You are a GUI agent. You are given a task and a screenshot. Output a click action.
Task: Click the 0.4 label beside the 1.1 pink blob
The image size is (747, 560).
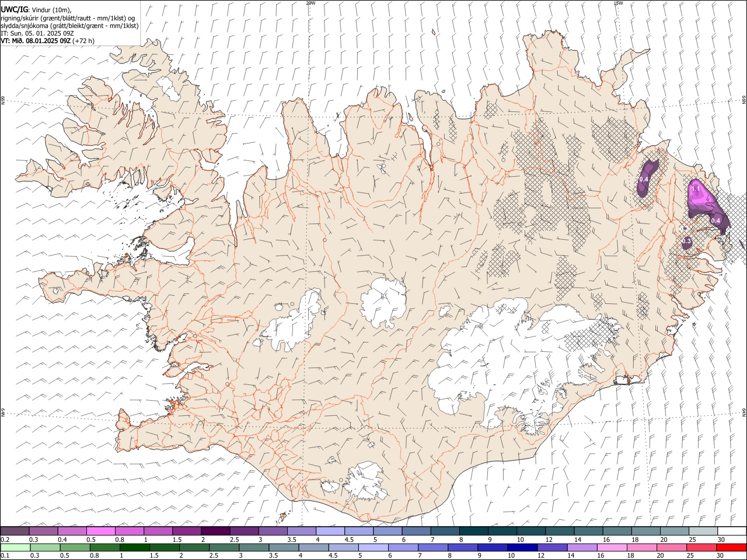click(x=715, y=220)
